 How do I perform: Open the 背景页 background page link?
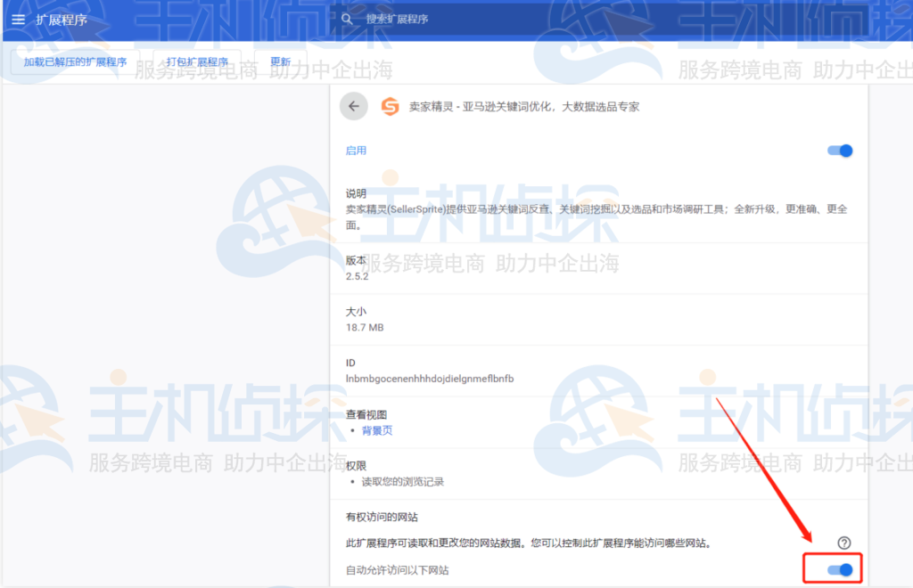point(377,429)
